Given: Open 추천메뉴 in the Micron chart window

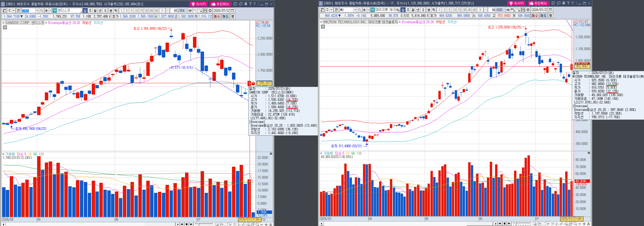Looking at the screenshot, I should 538,3.
